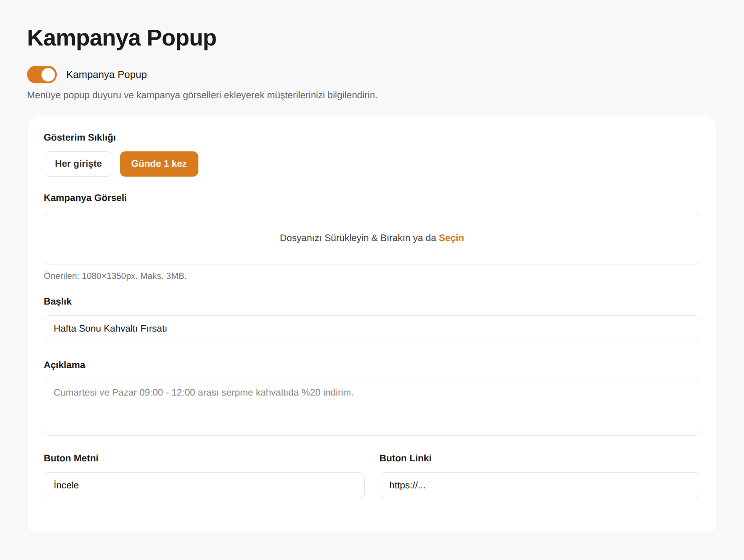Click the "Menüye popup duyuru" description text
This screenshot has width=744, height=560.
pyautogui.click(x=202, y=96)
